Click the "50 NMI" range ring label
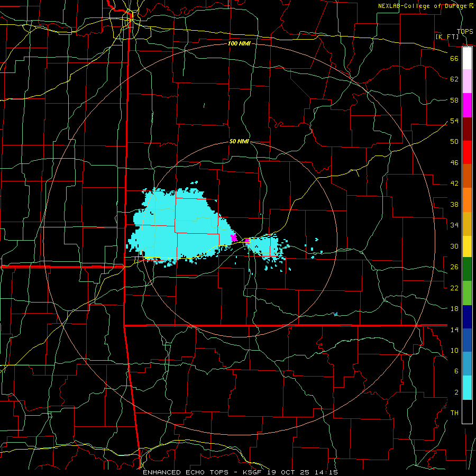This screenshot has height=476, width=476. point(239,141)
